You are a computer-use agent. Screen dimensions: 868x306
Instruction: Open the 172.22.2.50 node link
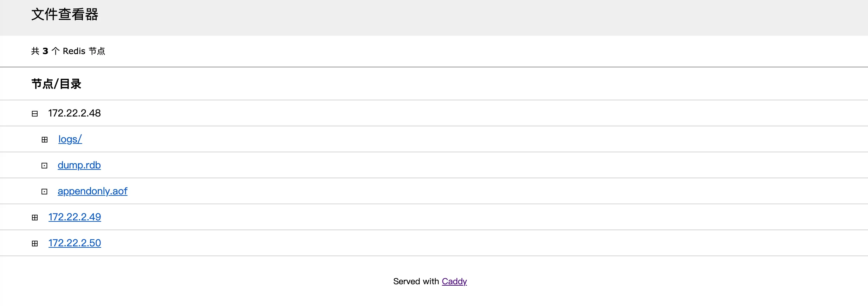[x=75, y=243]
